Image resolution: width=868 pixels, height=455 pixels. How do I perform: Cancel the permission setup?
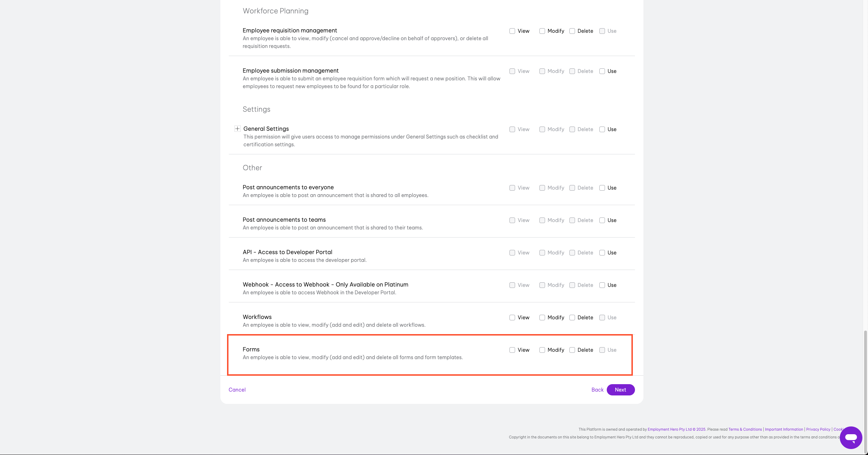pos(237,390)
